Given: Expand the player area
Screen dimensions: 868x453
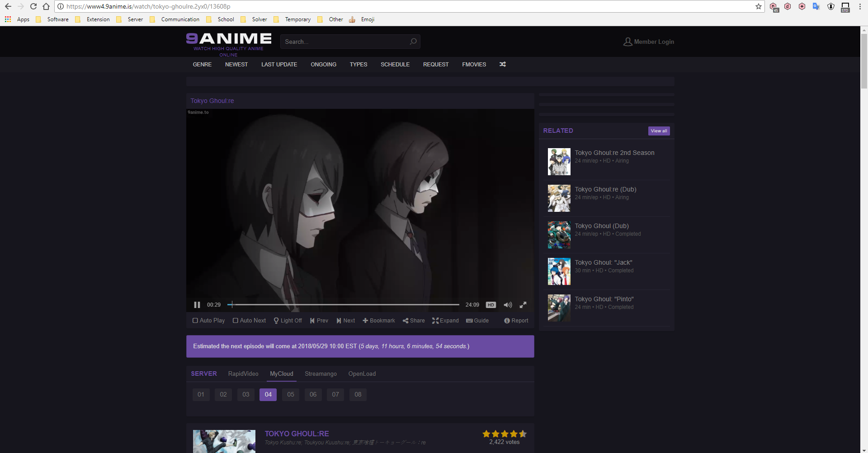Looking at the screenshot, I should pyautogui.click(x=445, y=321).
